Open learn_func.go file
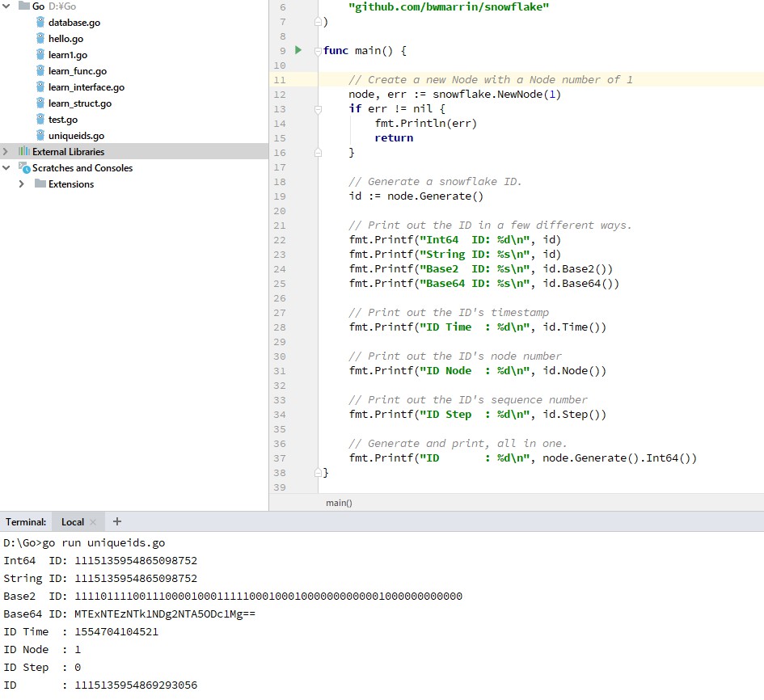Image resolution: width=764 pixels, height=700 pixels. tap(78, 70)
